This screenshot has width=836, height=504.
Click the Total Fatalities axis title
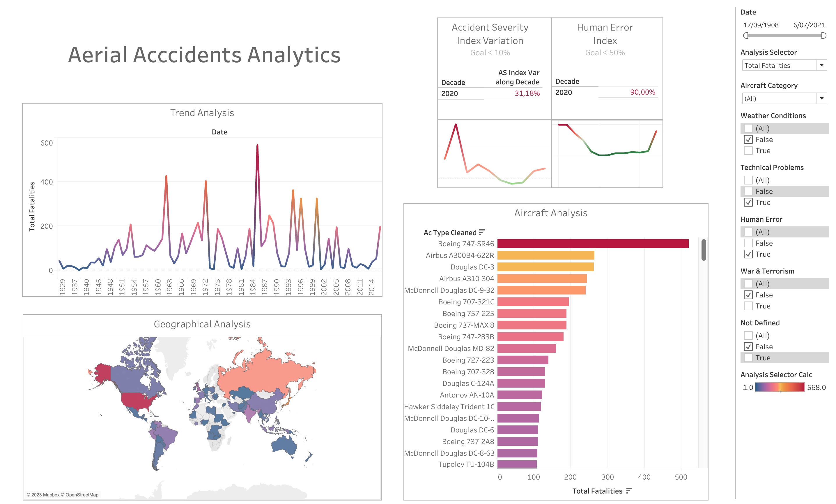pyautogui.click(x=597, y=491)
